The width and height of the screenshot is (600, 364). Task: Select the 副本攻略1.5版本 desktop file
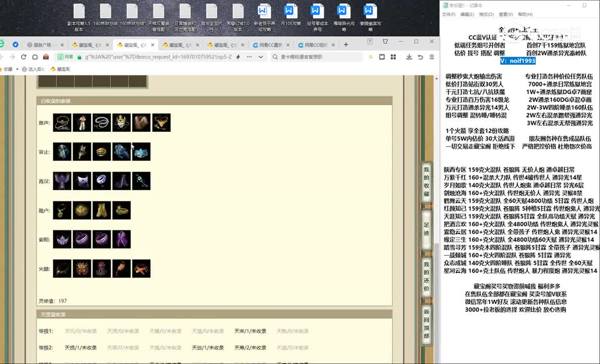pos(79,18)
